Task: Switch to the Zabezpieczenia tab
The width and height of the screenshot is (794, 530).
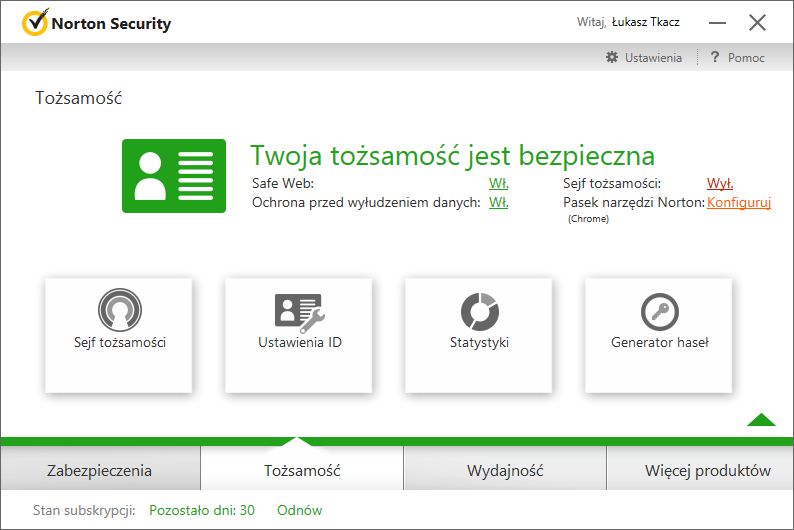Action: coord(100,470)
